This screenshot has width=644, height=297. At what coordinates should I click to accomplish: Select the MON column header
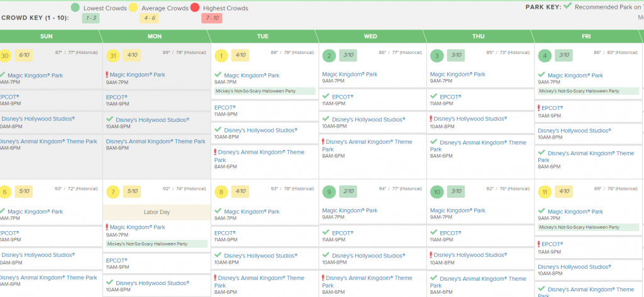coord(155,36)
